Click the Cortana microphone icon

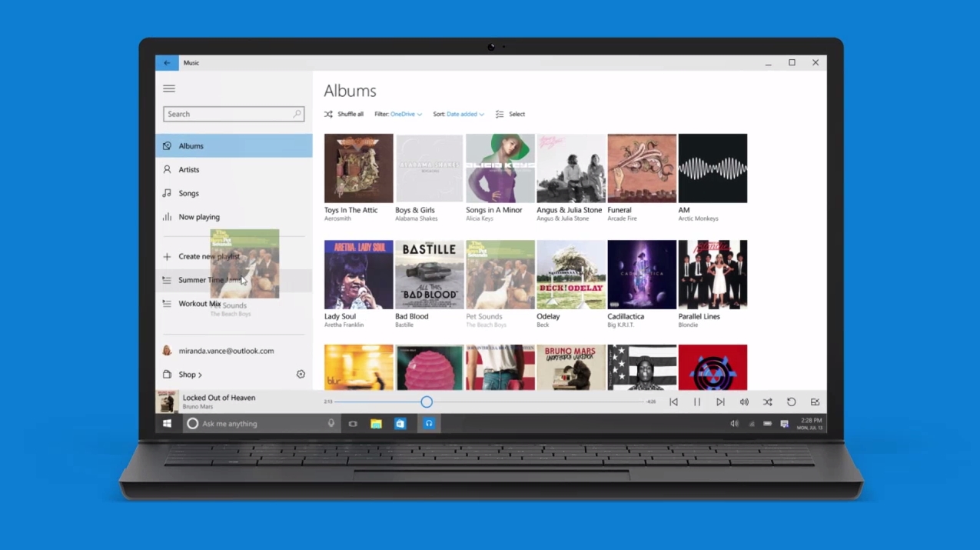point(331,423)
